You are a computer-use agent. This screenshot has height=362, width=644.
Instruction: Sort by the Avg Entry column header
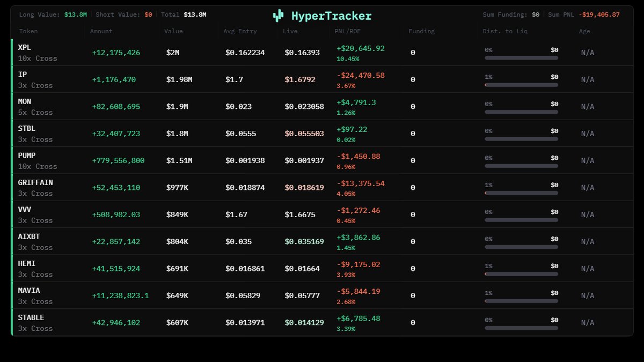pos(240,31)
